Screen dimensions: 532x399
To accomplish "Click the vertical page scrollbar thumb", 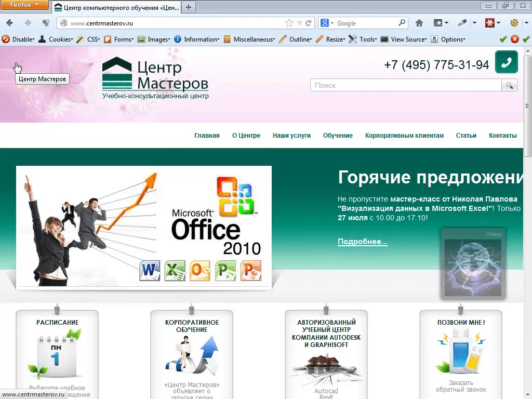I will point(528,106).
